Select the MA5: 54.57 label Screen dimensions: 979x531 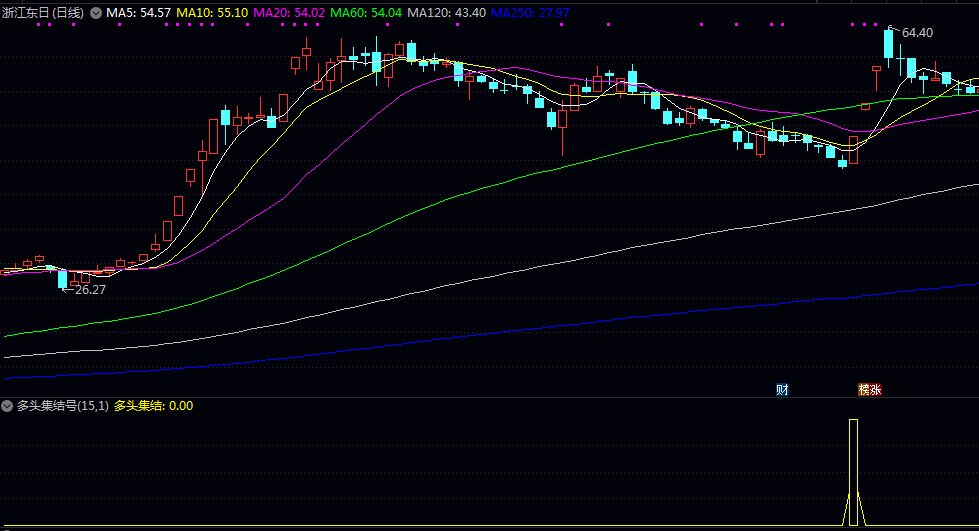coord(138,12)
